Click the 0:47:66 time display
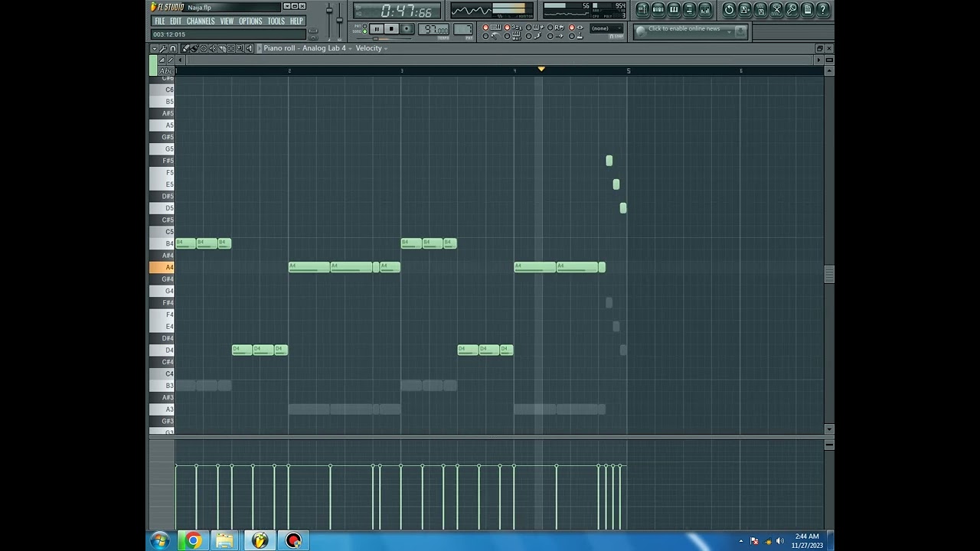 pos(397,11)
